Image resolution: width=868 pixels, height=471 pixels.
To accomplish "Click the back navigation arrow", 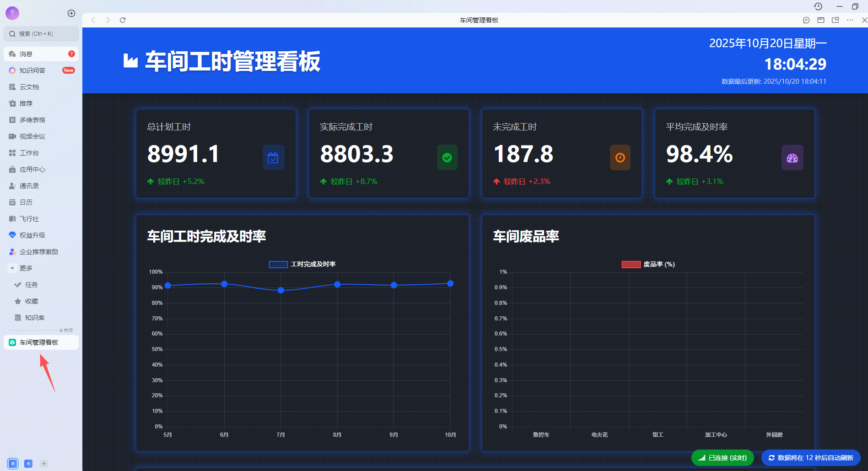I will 93,20.
